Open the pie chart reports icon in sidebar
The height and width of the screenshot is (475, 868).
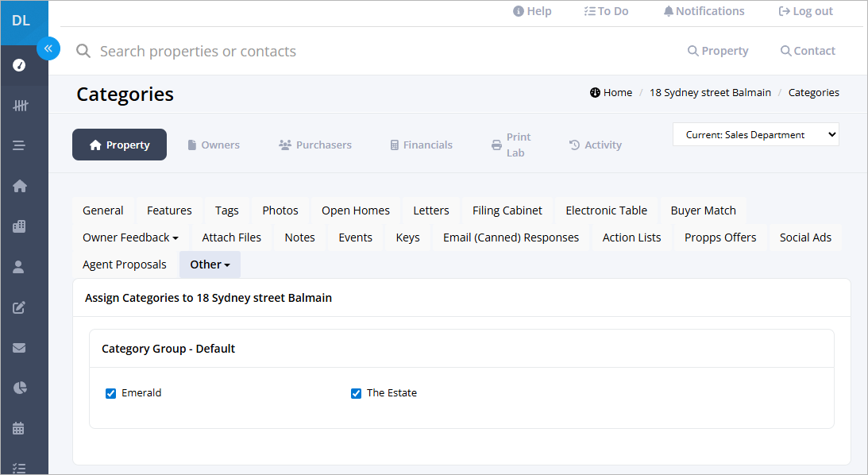pyautogui.click(x=19, y=388)
